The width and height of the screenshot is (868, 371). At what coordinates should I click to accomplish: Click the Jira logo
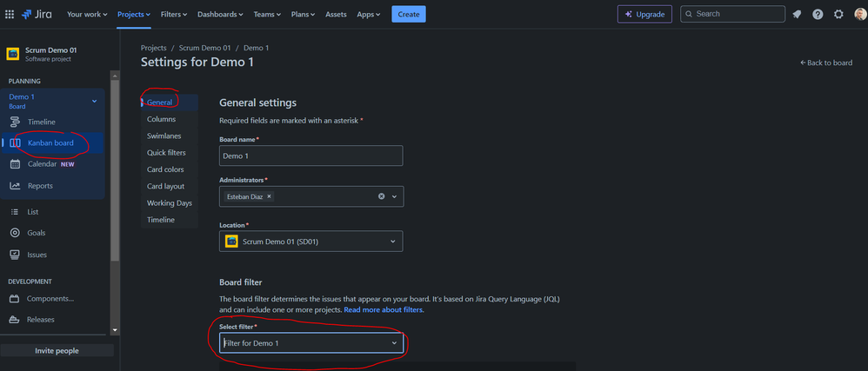pos(37,15)
